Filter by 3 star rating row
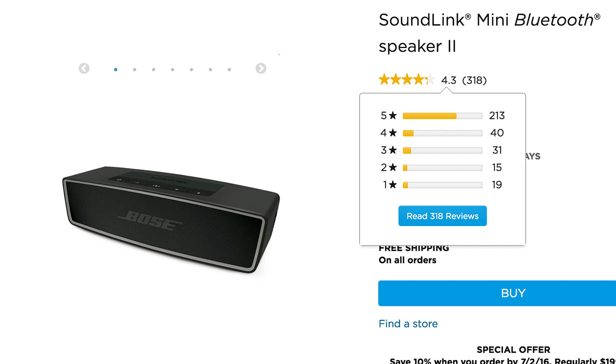This screenshot has height=364, width=616. pos(442,150)
